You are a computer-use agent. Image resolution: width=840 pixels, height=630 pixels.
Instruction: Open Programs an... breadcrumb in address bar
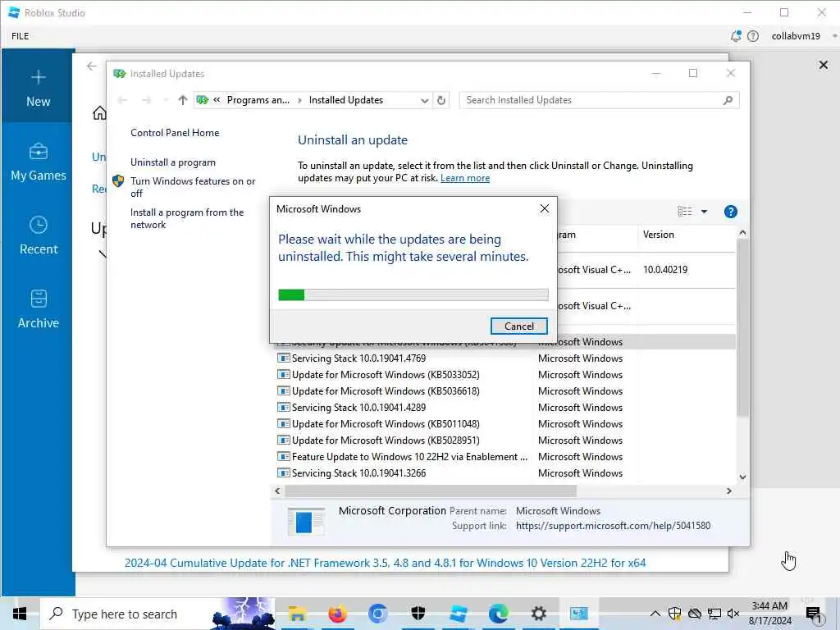pos(258,100)
